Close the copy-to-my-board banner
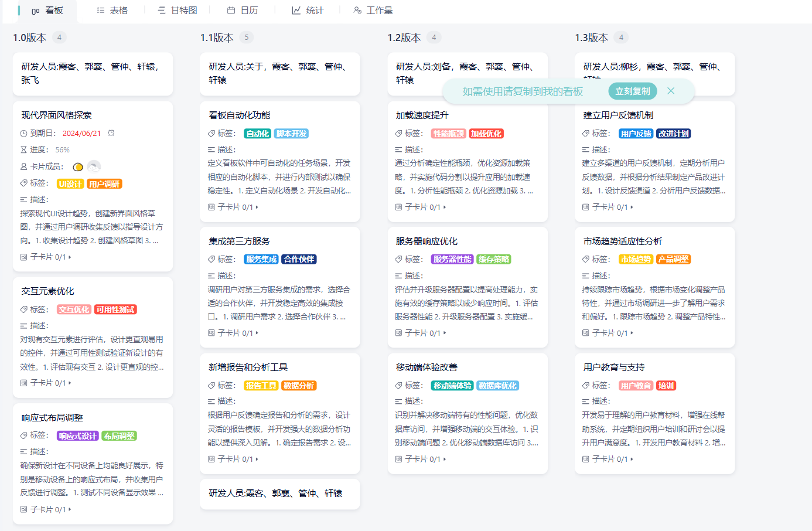The height and width of the screenshot is (531, 812). [x=671, y=91]
